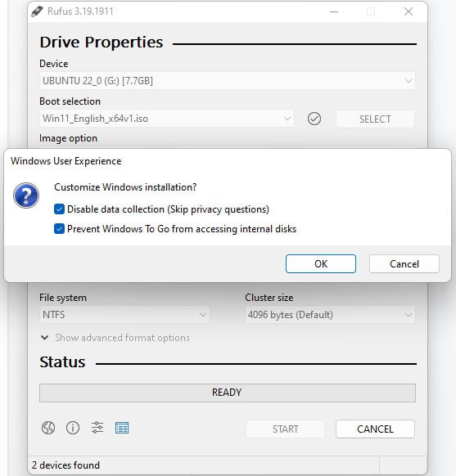456x476 pixels.
Task: Show the log window icon
Action: coord(122,428)
